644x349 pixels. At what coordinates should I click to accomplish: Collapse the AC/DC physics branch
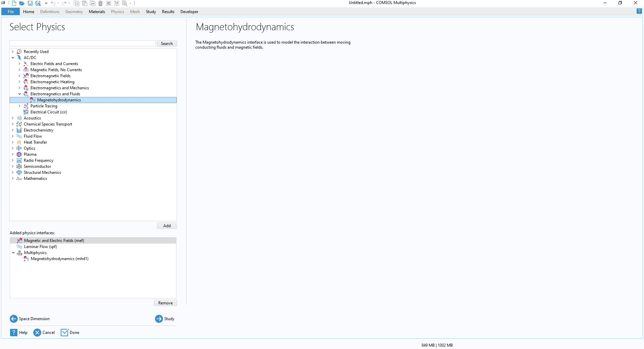coord(13,57)
